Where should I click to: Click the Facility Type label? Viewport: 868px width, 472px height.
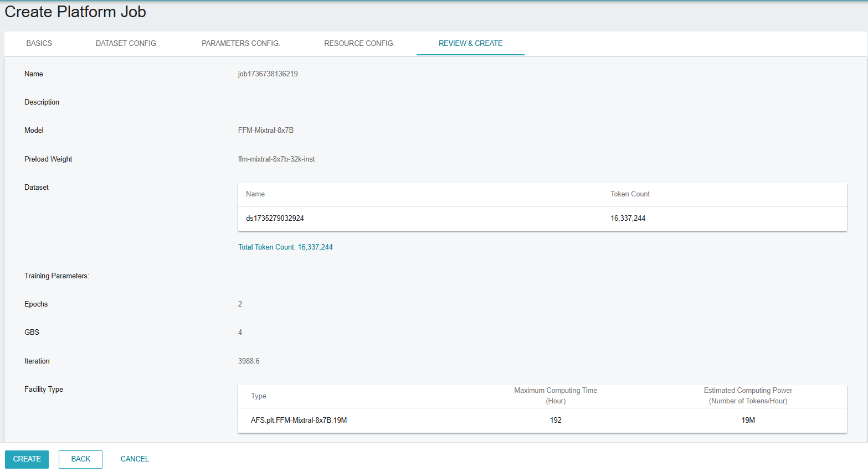tap(44, 389)
